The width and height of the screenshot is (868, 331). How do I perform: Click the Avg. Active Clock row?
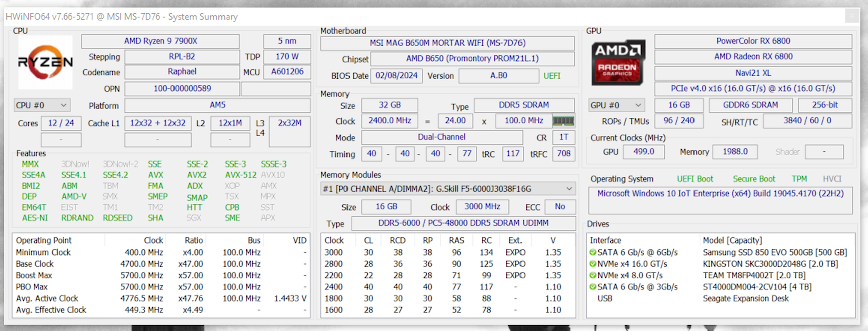161,298
